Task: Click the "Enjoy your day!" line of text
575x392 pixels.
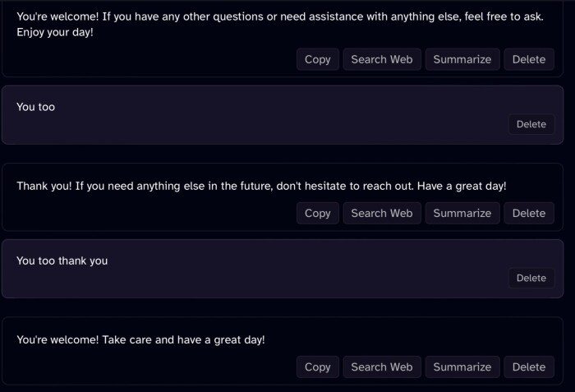Action: (55, 32)
